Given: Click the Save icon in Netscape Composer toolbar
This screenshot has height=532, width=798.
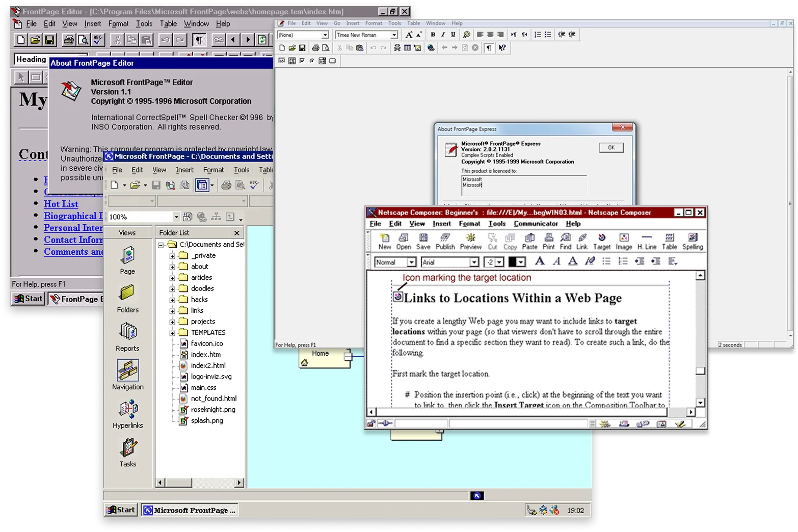Looking at the screenshot, I should [x=423, y=242].
